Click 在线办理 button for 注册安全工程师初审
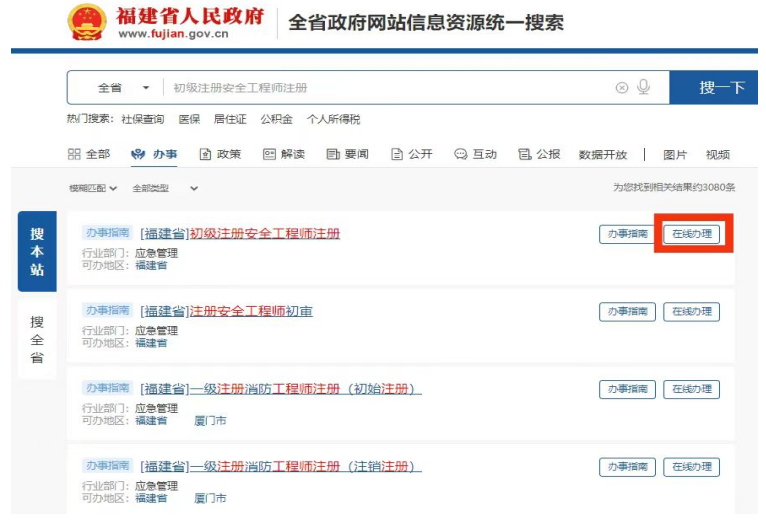The height and width of the screenshot is (523, 766). (691, 312)
